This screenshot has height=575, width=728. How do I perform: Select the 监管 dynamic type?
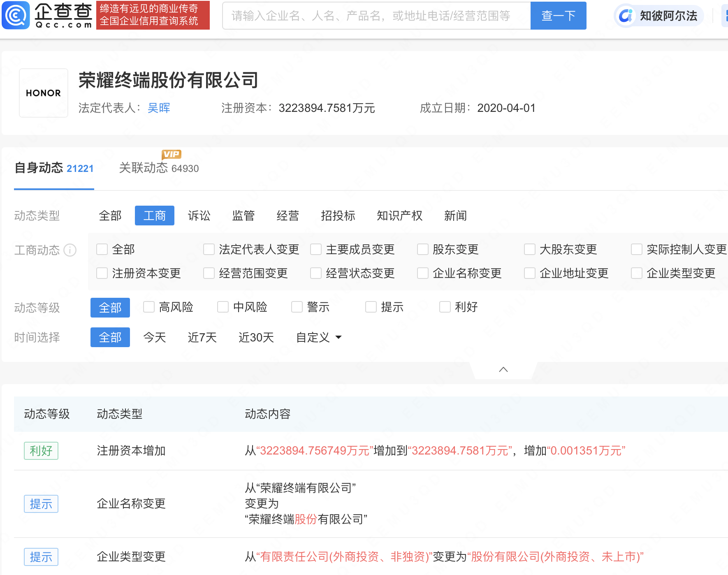click(243, 216)
